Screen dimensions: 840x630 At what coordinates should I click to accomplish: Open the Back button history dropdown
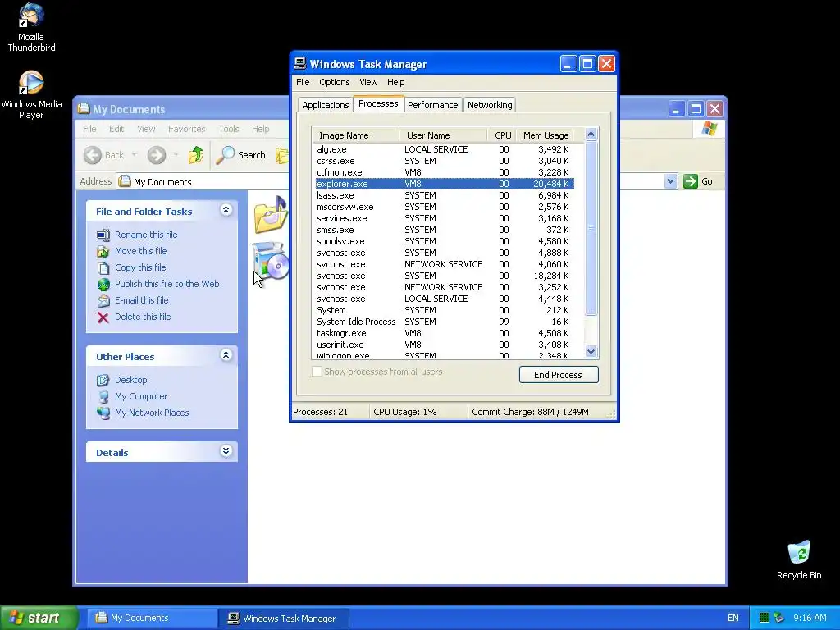point(134,155)
